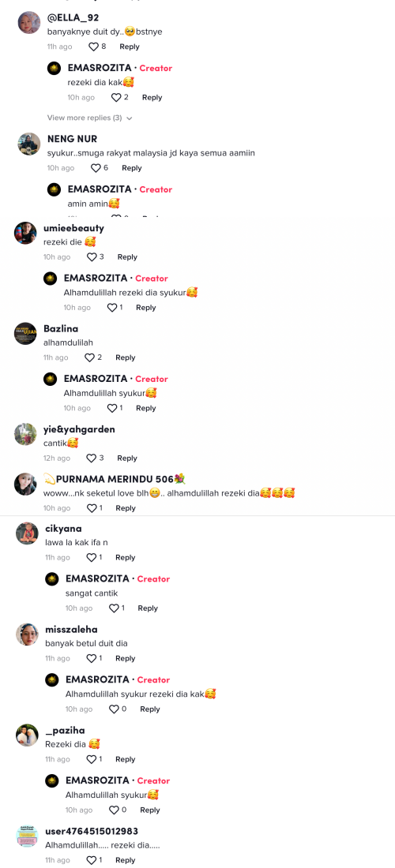Viewport: 395px width, 868px height.
Task: Like cikyana's comment
Action: point(92,557)
